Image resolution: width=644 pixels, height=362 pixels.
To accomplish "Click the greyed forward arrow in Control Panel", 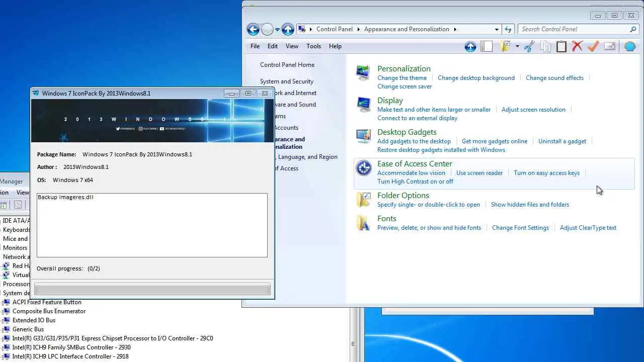I will [x=267, y=29].
